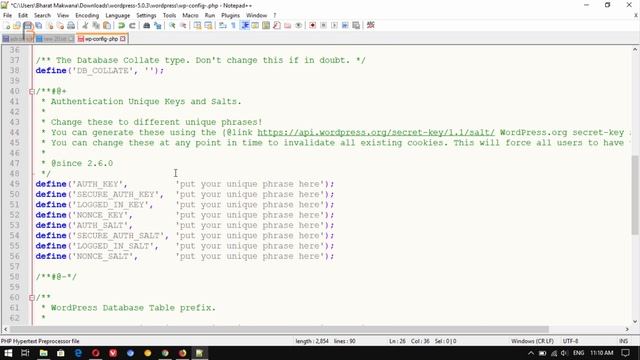Toggle the indent guide button

coord(245,25)
